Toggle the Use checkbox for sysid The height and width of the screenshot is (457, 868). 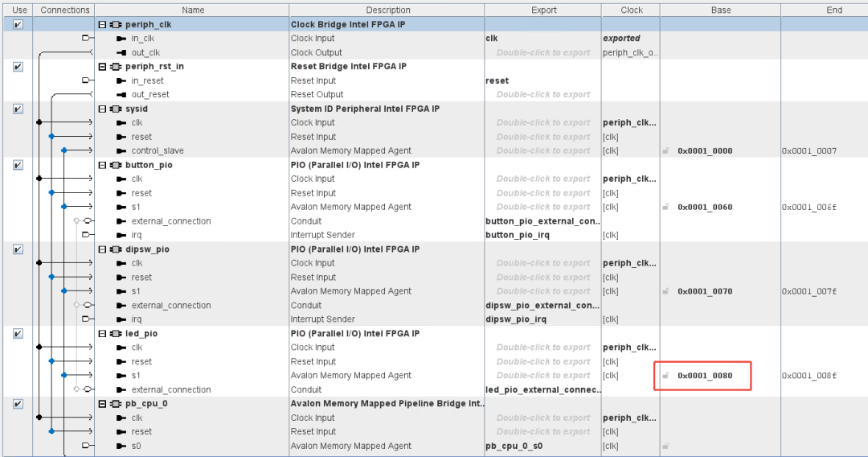(18, 109)
